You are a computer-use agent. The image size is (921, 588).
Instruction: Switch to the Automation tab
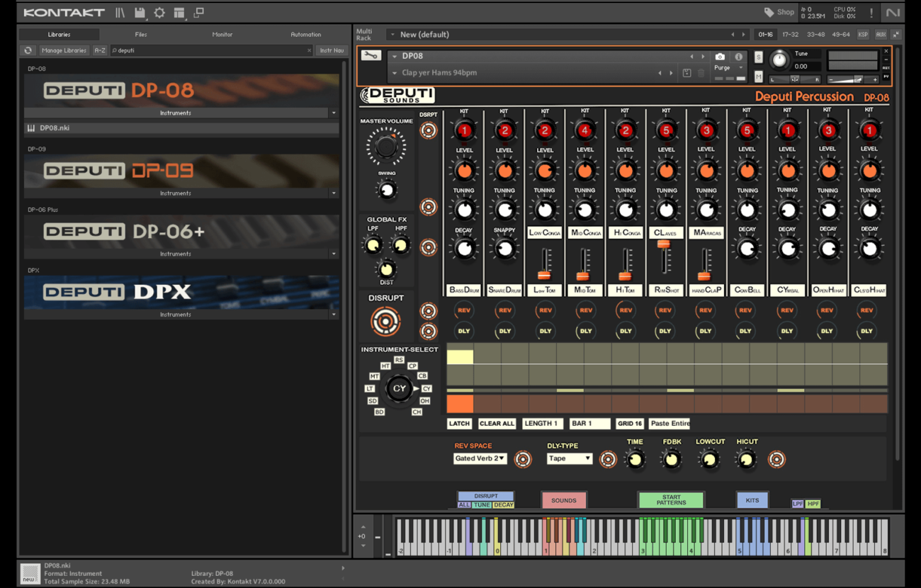[305, 34]
